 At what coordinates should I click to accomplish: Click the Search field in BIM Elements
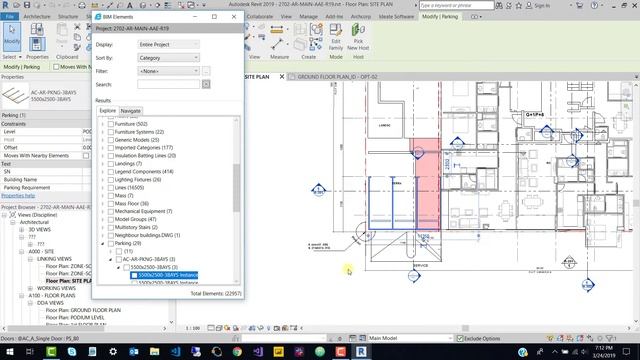click(169, 84)
